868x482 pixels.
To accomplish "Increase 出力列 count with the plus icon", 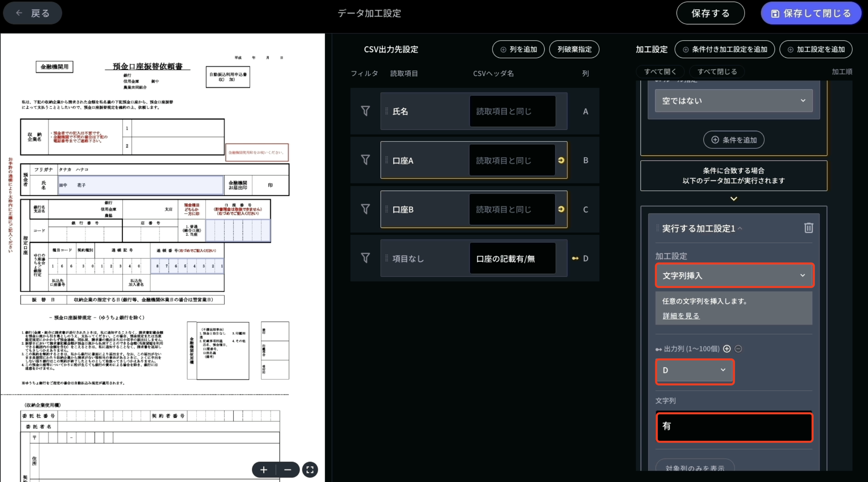I will coord(727,348).
